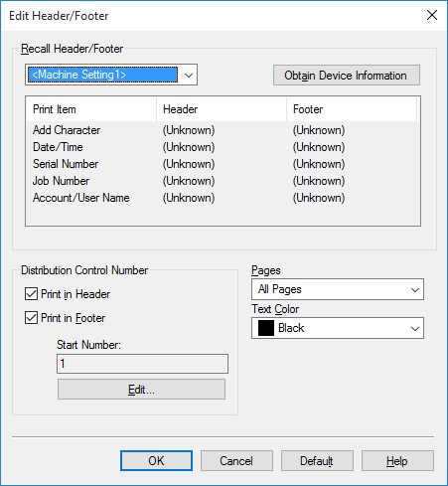Screen dimensions: 448x486
Task: Select the Account/User Name row
Action: tap(222, 198)
